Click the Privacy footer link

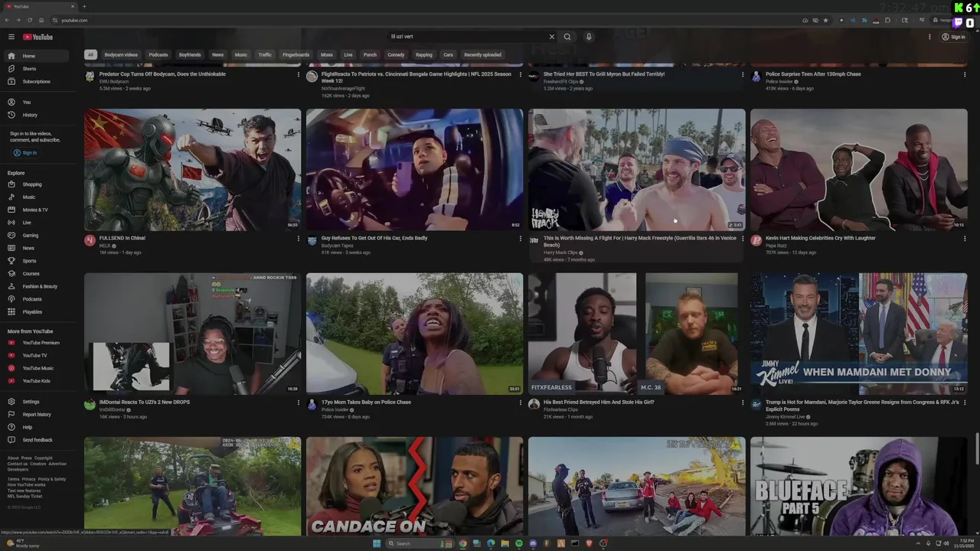click(x=27, y=479)
